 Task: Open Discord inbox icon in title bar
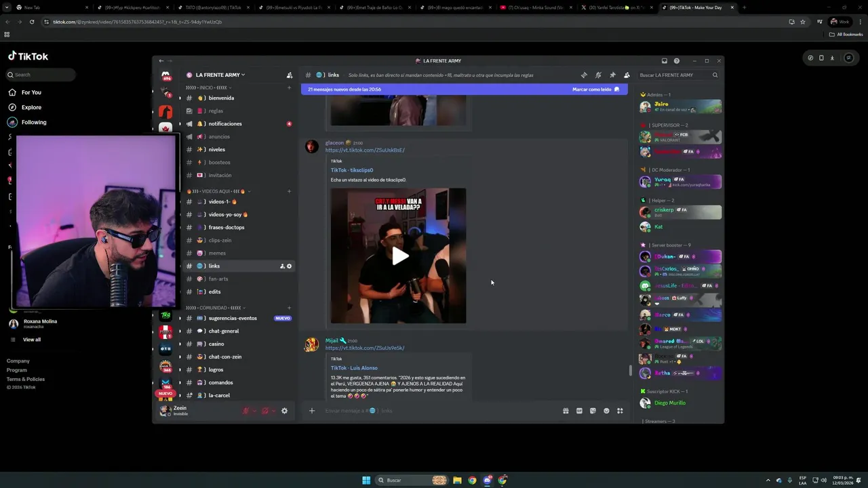click(x=664, y=61)
